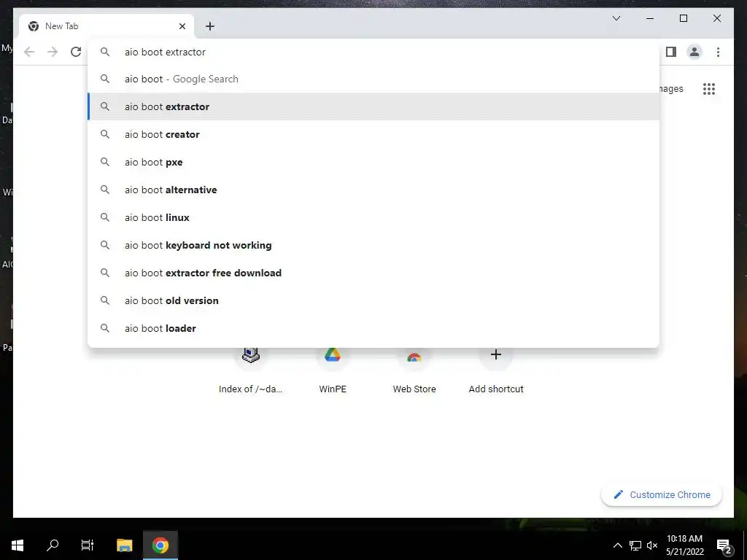This screenshot has height=560, width=747.
Task: Choose 'aio boot - Google Search' suggestion
Action: (x=373, y=79)
